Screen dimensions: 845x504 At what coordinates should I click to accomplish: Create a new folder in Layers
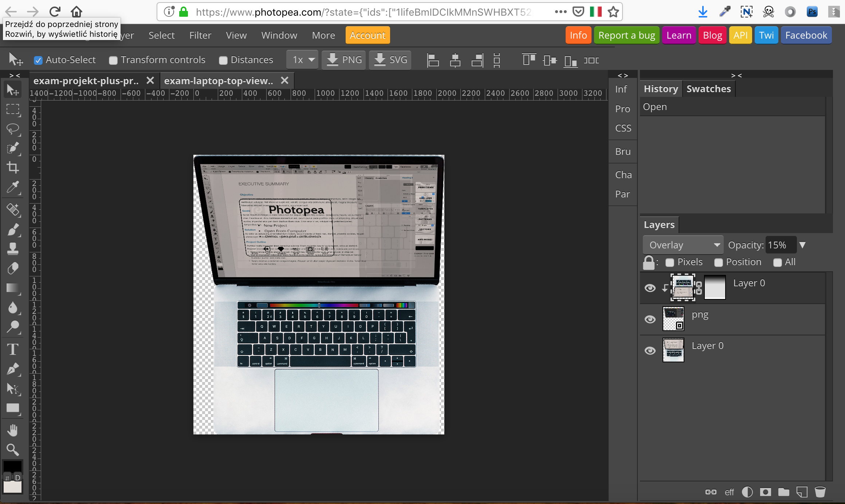[x=783, y=492]
